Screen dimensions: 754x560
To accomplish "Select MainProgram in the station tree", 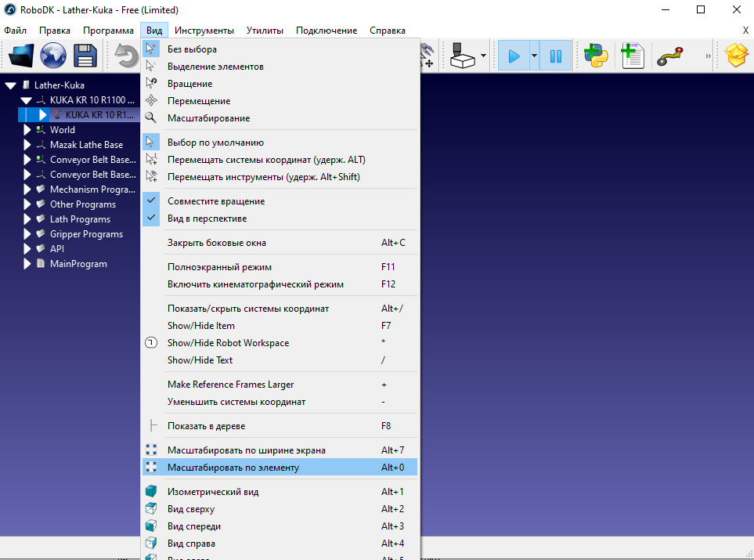I will [78, 264].
